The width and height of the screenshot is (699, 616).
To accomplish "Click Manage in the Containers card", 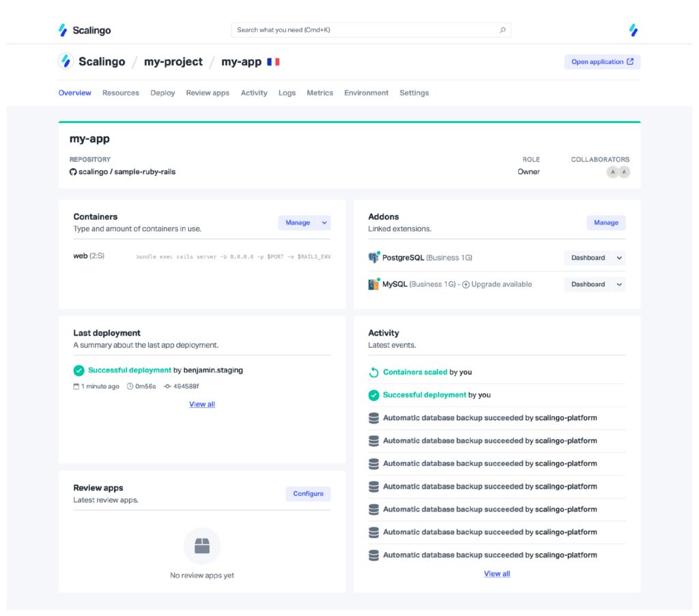I will (298, 222).
